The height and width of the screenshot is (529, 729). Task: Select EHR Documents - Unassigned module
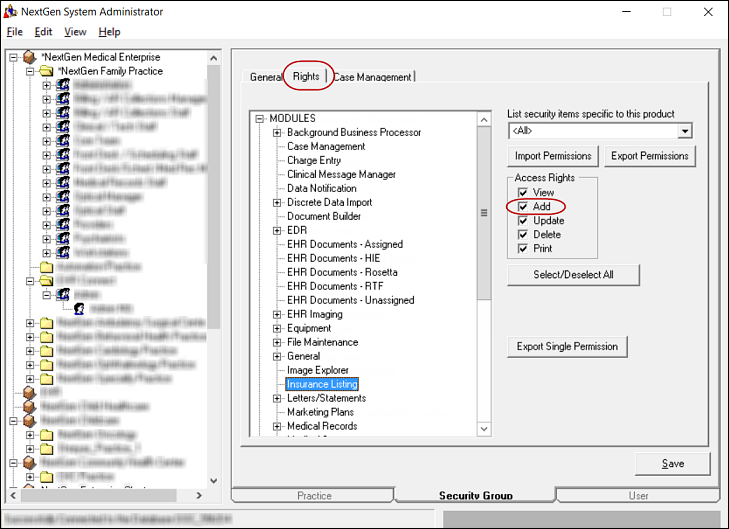pos(351,300)
